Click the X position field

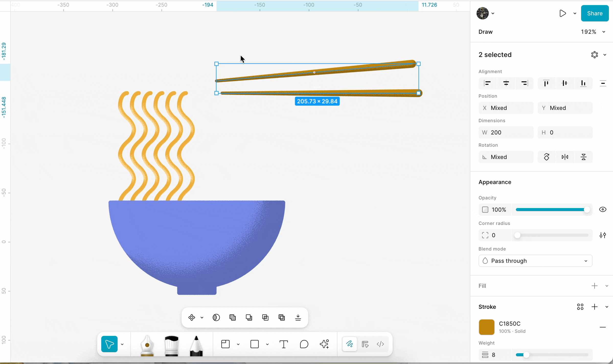506,108
